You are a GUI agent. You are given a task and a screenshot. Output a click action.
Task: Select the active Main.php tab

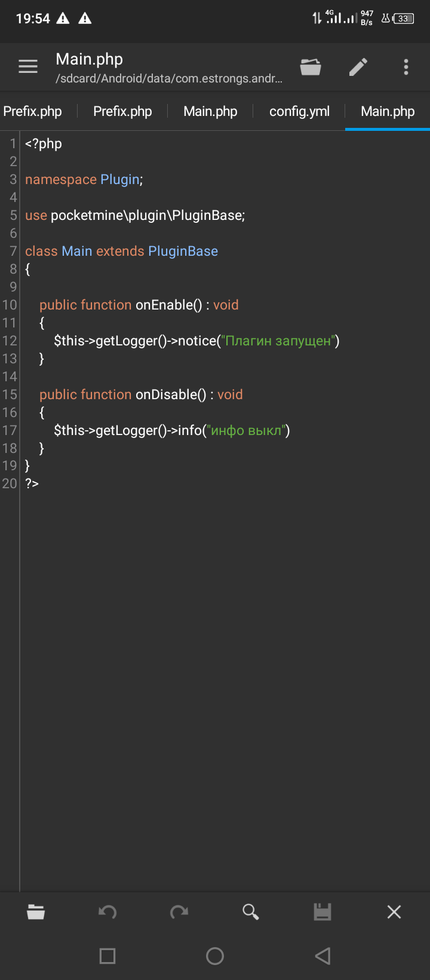(388, 111)
